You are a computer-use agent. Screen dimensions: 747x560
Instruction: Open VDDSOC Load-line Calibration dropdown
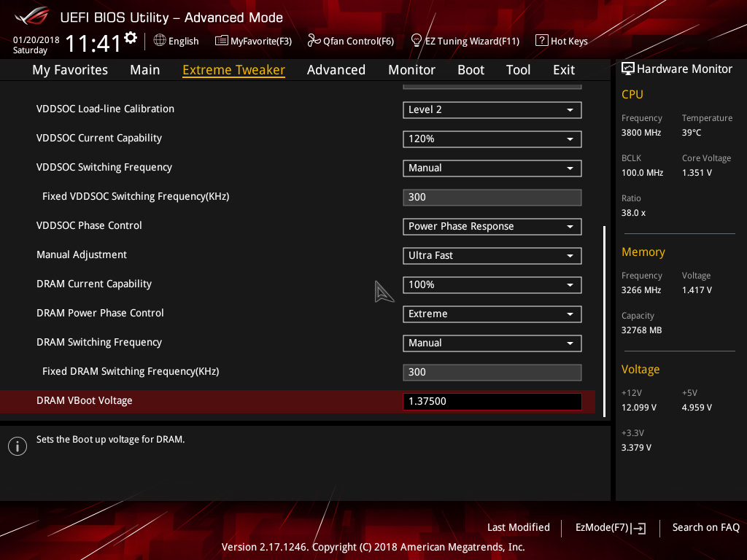(492, 110)
